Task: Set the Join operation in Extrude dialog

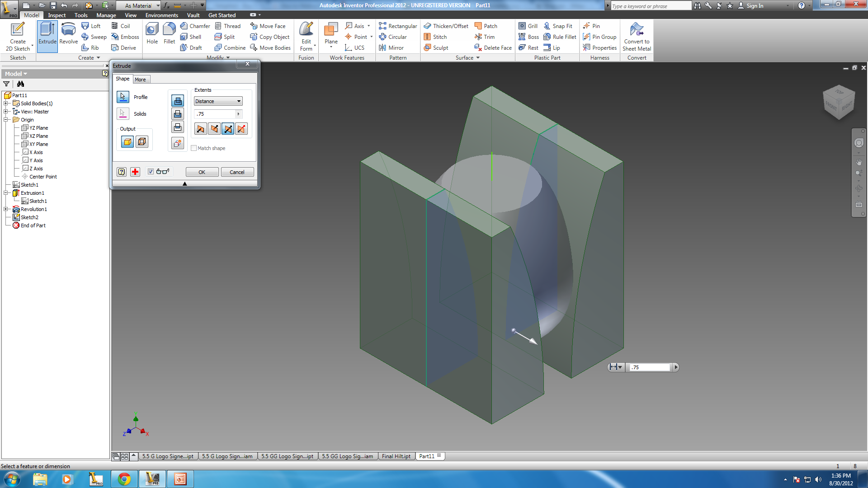Action: pos(178,101)
